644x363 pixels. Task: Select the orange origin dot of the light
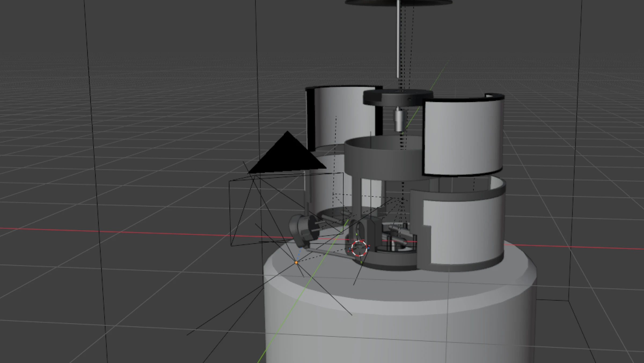point(296,262)
